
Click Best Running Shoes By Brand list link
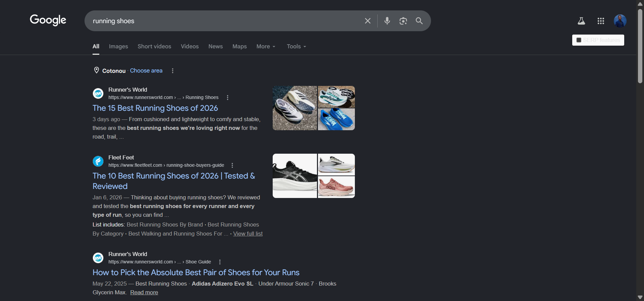(x=165, y=224)
